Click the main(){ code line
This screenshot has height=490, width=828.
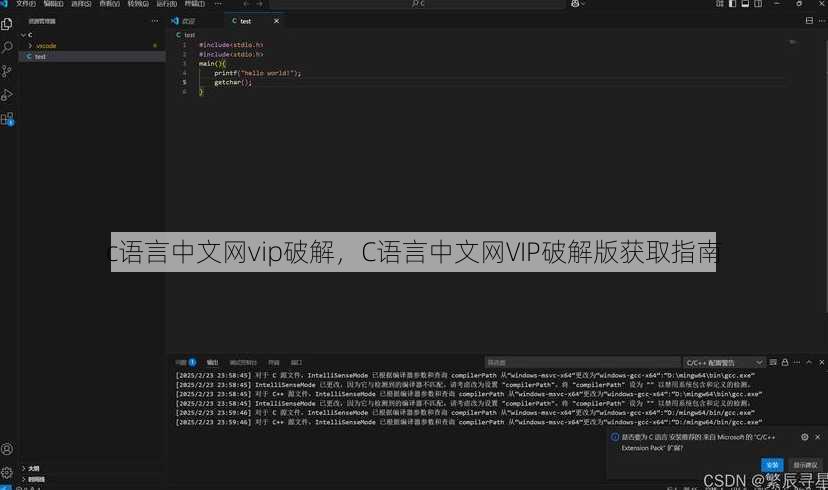pos(212,64)
